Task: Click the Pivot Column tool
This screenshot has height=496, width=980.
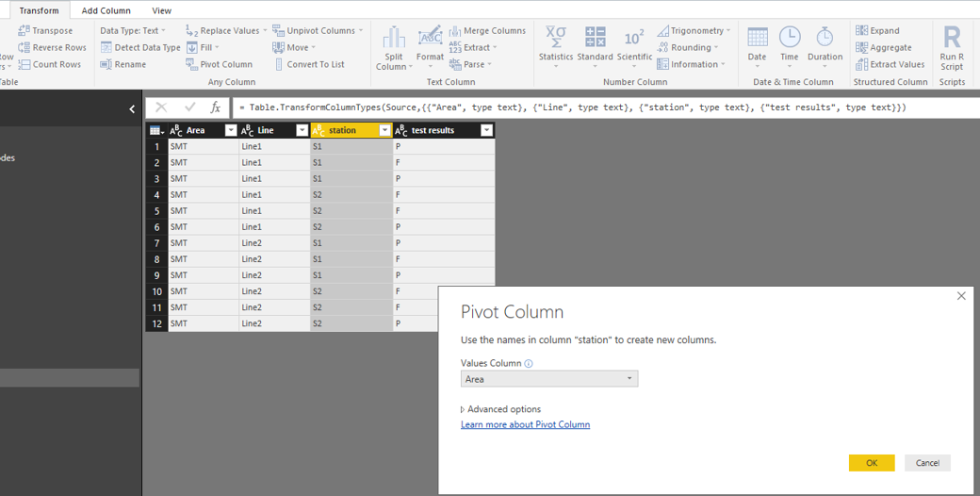Action: pyautogui.click(x=219, y=64)
